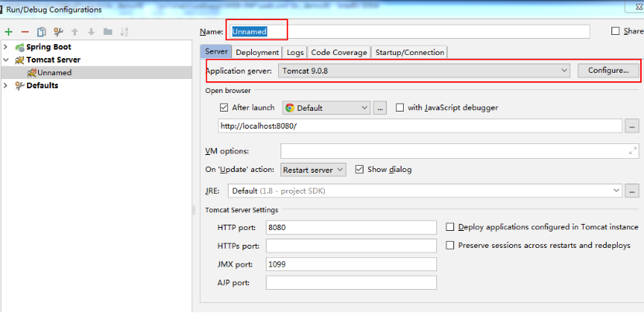The height and width of the screenshot is (313, 644).
Task: Click the Name input field
Action: click(x=409, y=32)
